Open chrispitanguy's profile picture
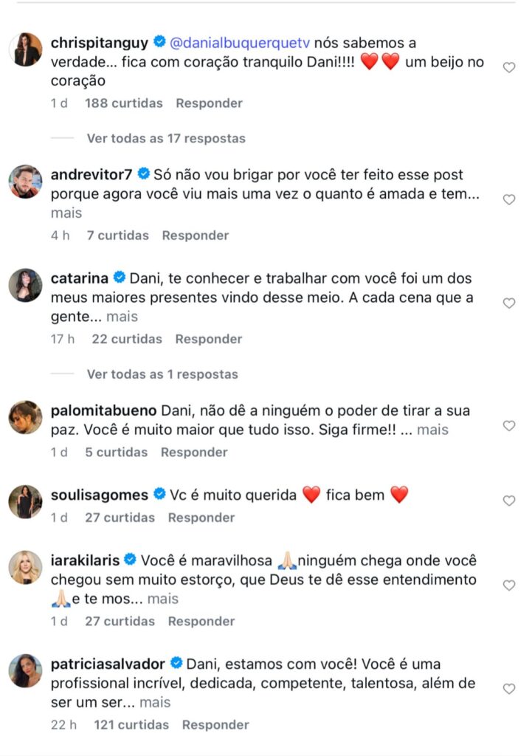The height and width of the screenshot is (756, 532). coord(25,49)
